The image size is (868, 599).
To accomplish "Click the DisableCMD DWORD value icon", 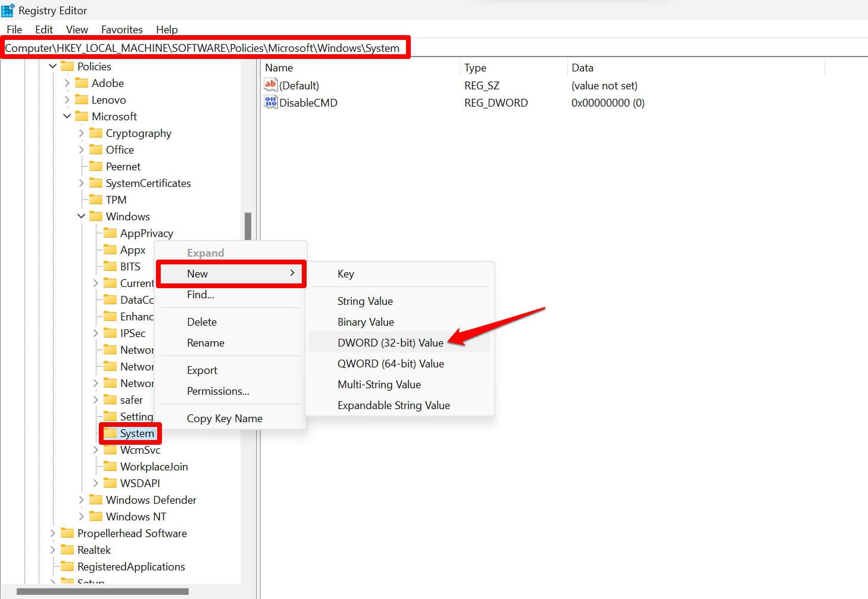I will (271, 102).
